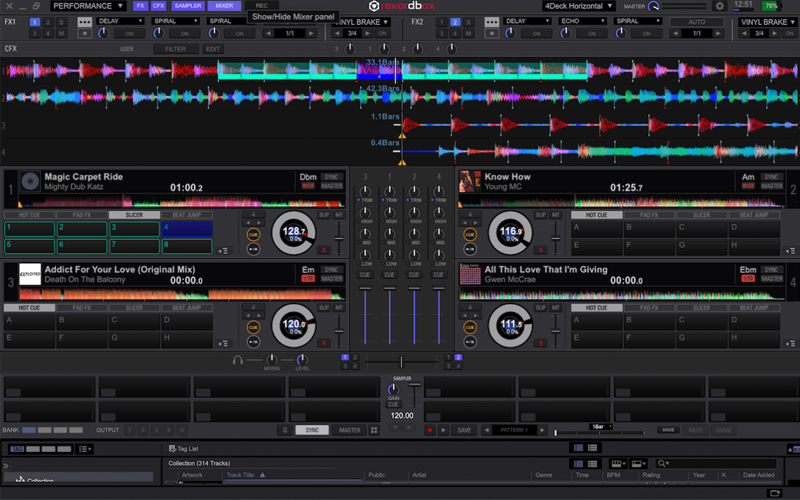This screenshot has width=800, height=500.
Task: Select deck 2 PAD FX tab
Action: [x=649, y=215]
